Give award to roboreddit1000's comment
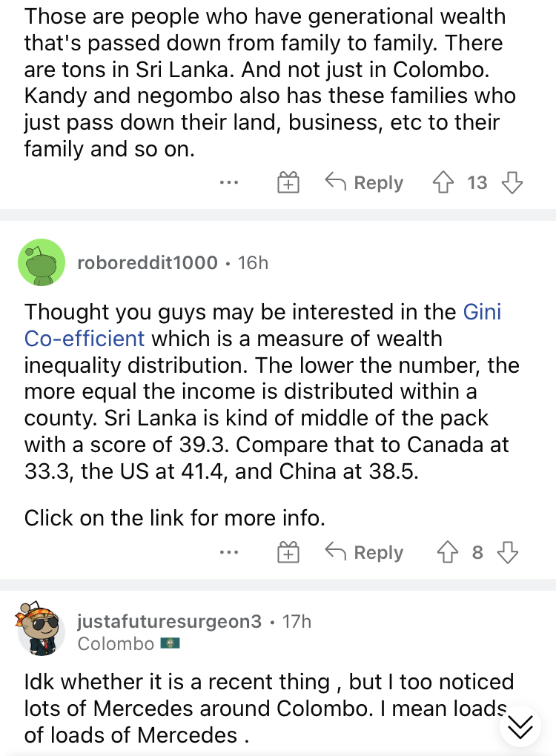 click(x=288, y=552)
